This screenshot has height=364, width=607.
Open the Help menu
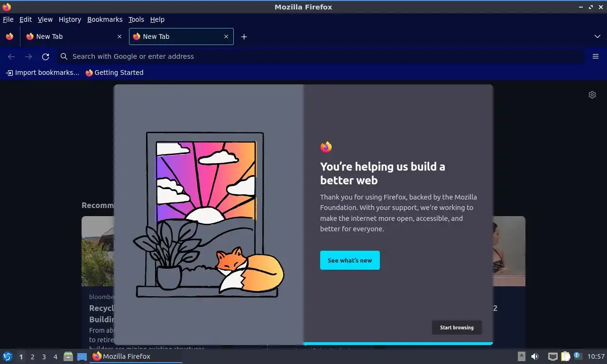point(157,19)
